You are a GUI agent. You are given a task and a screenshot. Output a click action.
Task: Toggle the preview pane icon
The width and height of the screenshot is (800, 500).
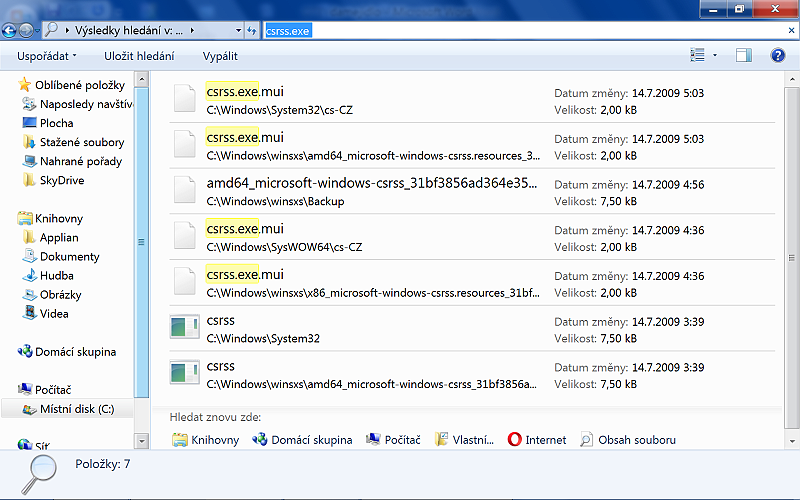[743, 56]
